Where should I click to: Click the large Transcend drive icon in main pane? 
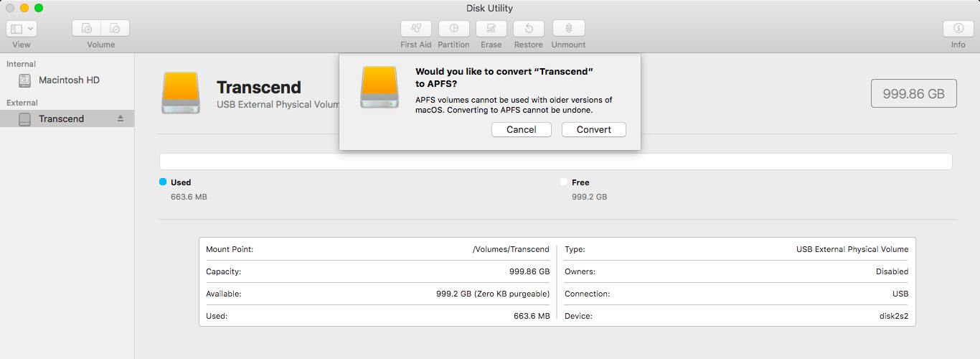[181, 92]
